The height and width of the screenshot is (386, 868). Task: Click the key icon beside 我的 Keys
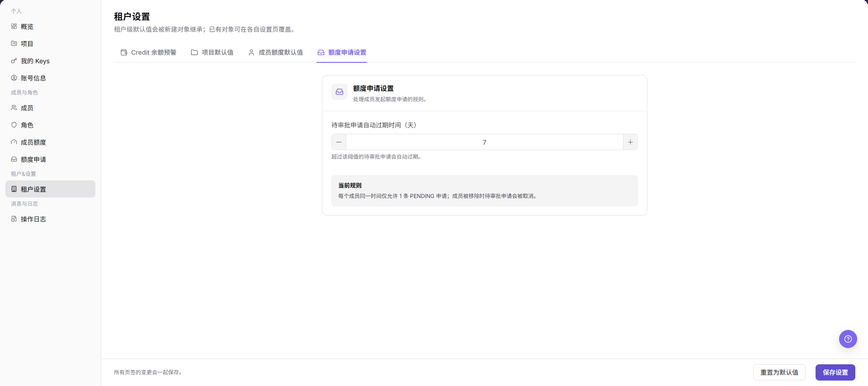point(14,61)
